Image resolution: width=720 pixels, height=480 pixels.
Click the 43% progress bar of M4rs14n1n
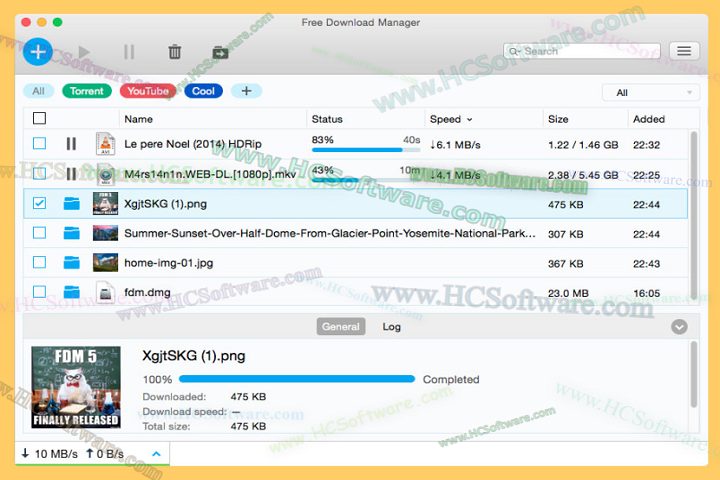(366, 180)
